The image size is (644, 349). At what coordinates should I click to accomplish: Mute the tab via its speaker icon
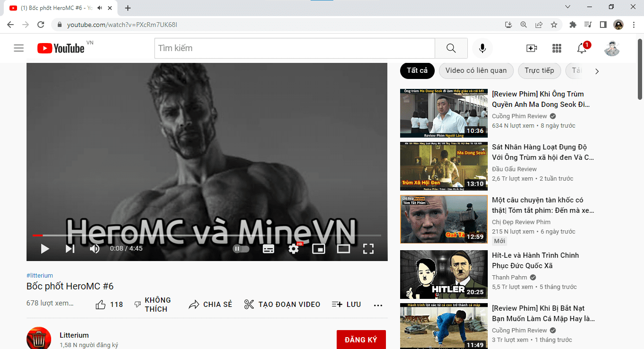[x=99, y=8]
